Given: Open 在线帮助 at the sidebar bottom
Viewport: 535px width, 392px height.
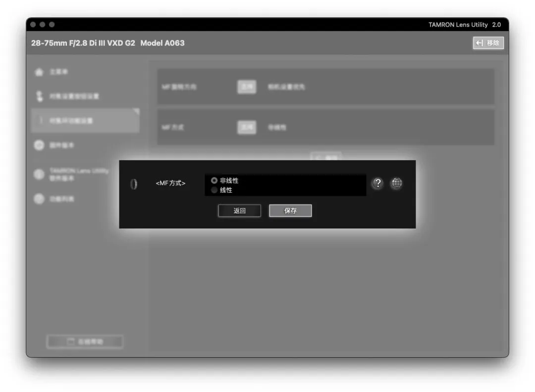Looking at the screenshot, I should pyautogui.click(x=85, y=342).
